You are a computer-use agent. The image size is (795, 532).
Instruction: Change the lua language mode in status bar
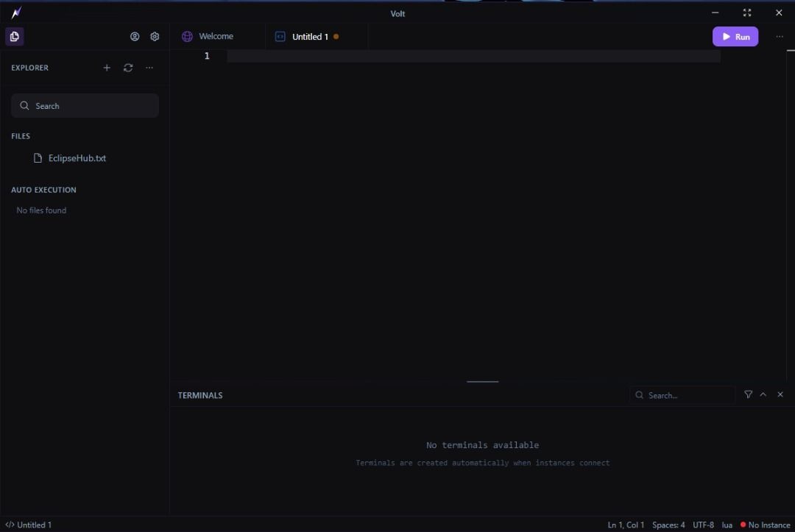(727, 525)
